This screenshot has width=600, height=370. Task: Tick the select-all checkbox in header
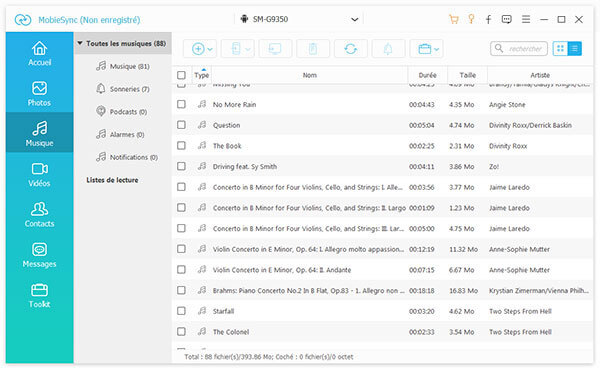(181, 75)
